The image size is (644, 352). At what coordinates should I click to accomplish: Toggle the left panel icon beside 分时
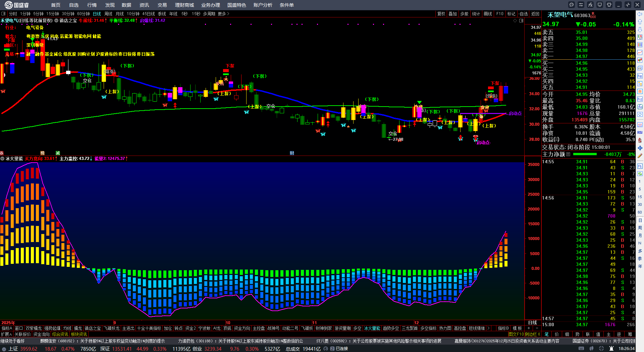[x=3, y=14]
